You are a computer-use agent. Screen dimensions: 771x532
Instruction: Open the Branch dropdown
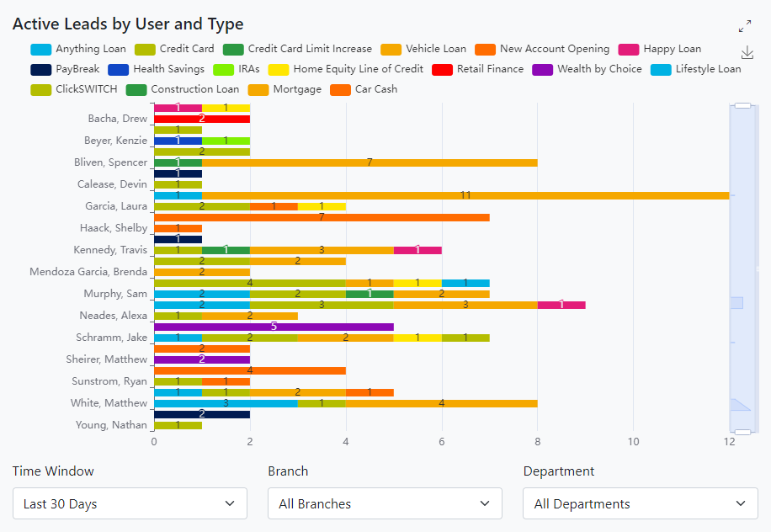[385, 503]
